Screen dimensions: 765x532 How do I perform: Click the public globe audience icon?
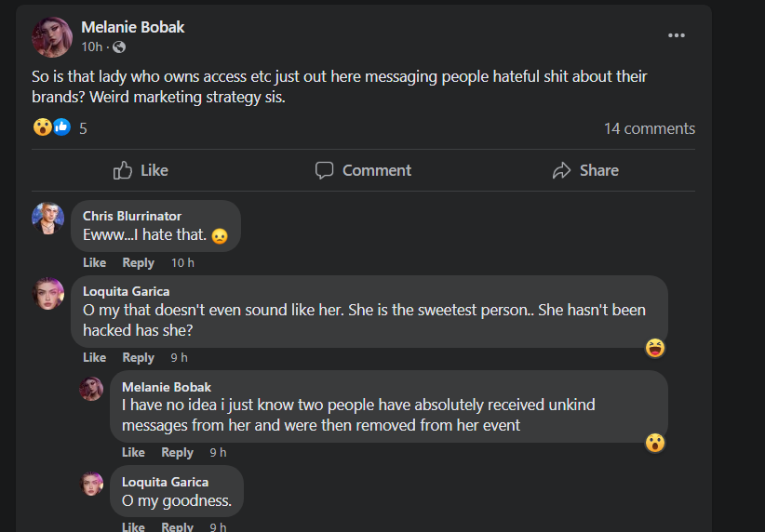[x=119, y=47]
